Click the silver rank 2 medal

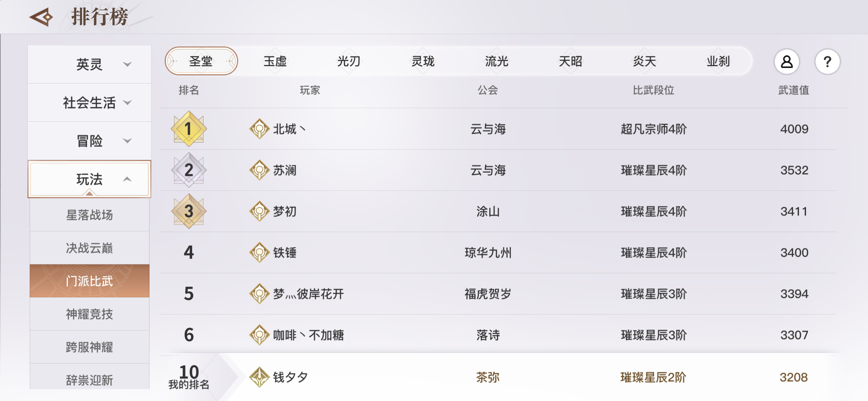pos(189,170)
